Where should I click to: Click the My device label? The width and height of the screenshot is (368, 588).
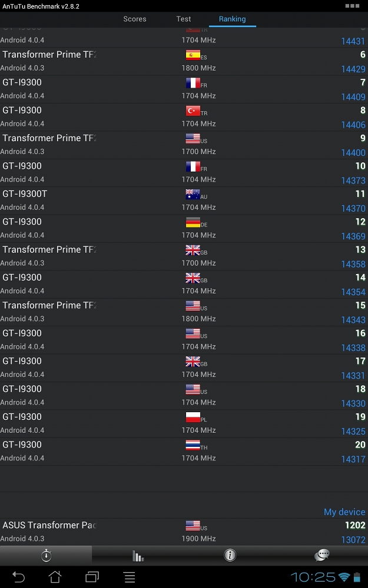tap(344, 512)
